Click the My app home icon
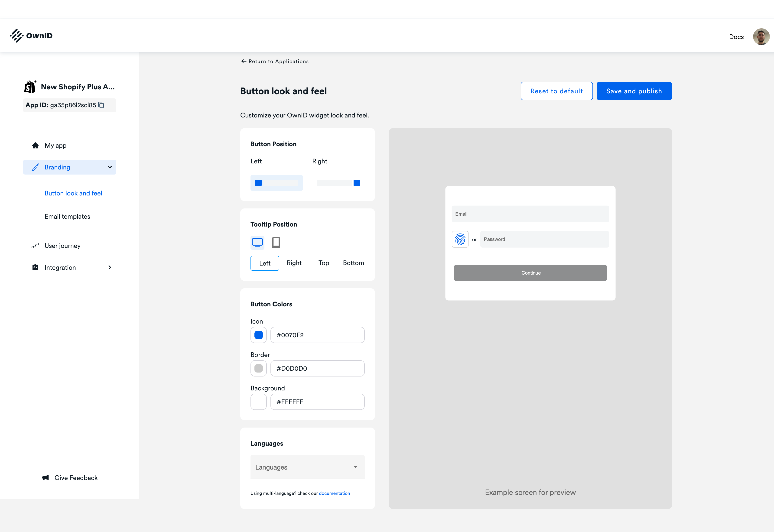This screenshot has height=532, width=774. click(x=35, y=145)
